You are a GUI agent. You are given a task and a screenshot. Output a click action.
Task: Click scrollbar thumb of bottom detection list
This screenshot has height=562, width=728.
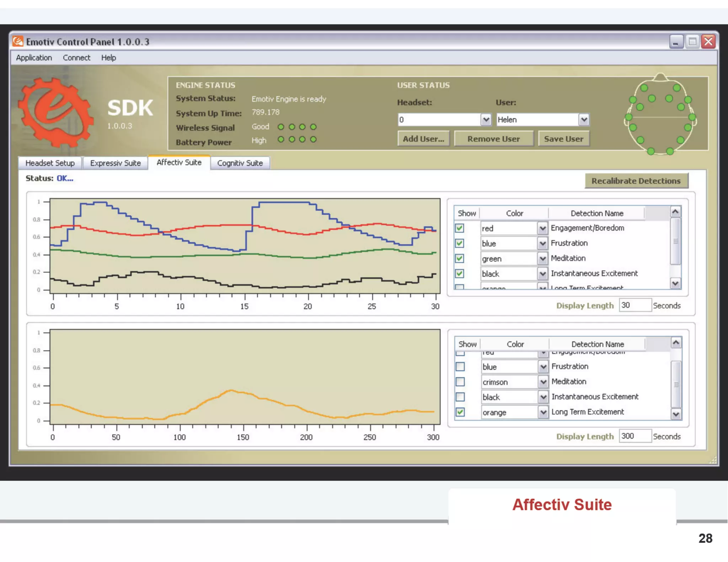coord(676,384)
